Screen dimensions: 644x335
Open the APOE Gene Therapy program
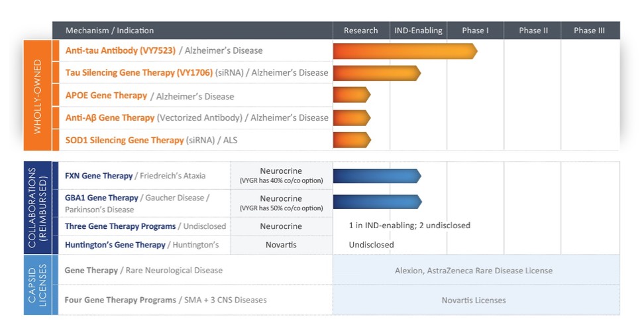tap(106, 96)
